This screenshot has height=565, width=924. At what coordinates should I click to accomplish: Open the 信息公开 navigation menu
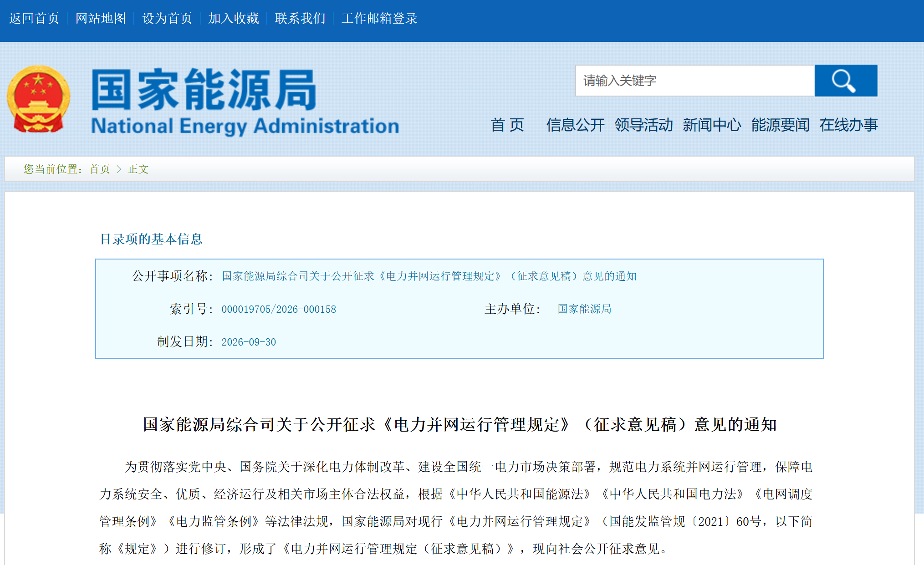coord(576,125)
